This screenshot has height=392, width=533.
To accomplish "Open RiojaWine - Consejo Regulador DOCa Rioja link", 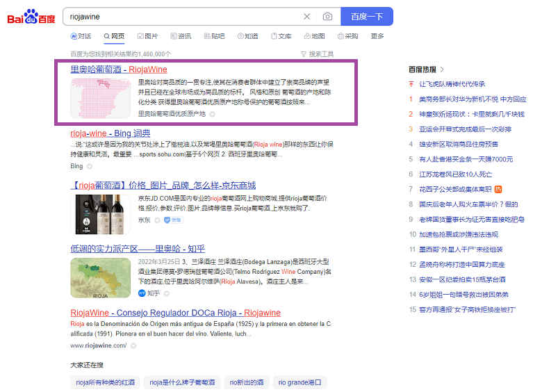I will pyautogui.click(x=175, y=313).
